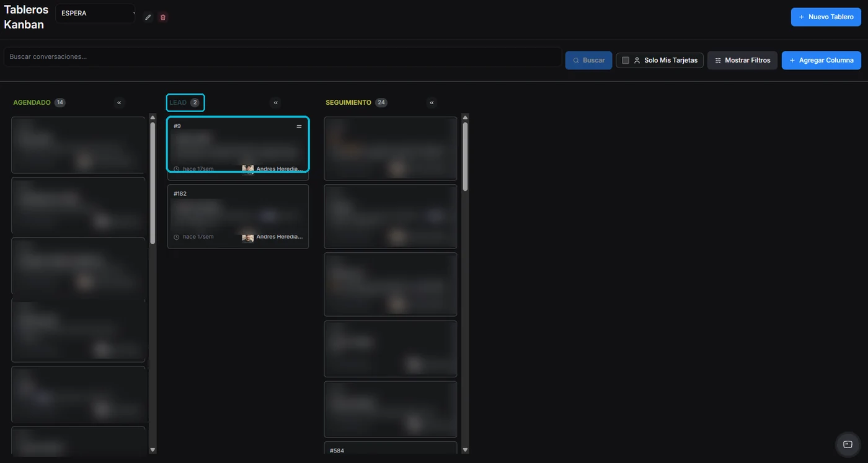Screen dimensions: 868x463
Task: Open the ESPERA board selector dropdown
Action: 95,14
